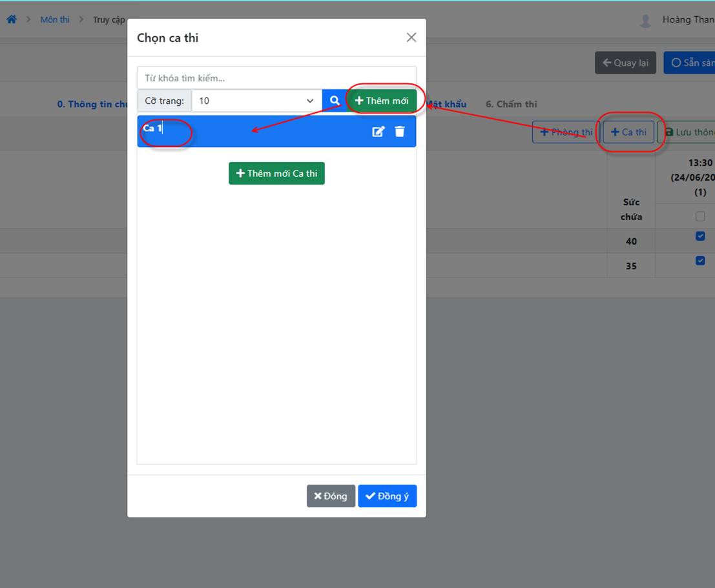Open the Cỡ trang page size dropdown

click(x=256, y=101)
